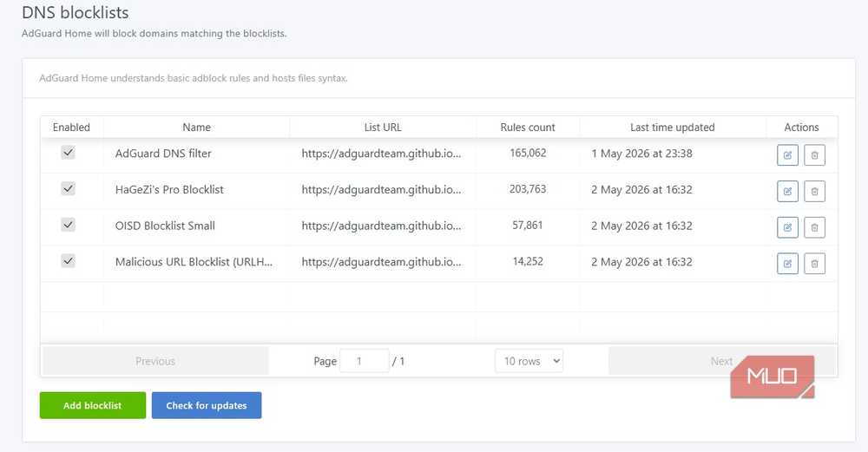Click the green Add blocklist button
868x452 pixels.
click(93, 405)
